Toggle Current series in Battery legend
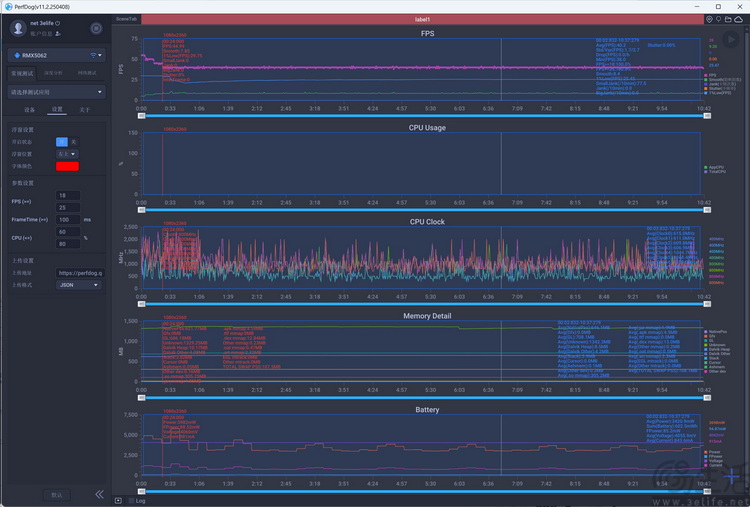Image resolution: width=750 pixels, height=507 pixels. click(x=713, y=465)
